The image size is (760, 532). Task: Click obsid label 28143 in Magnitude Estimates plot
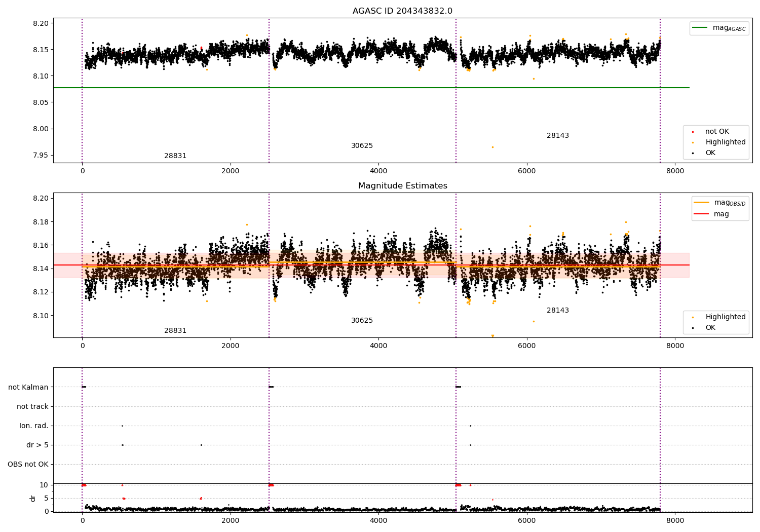(558, 311)
